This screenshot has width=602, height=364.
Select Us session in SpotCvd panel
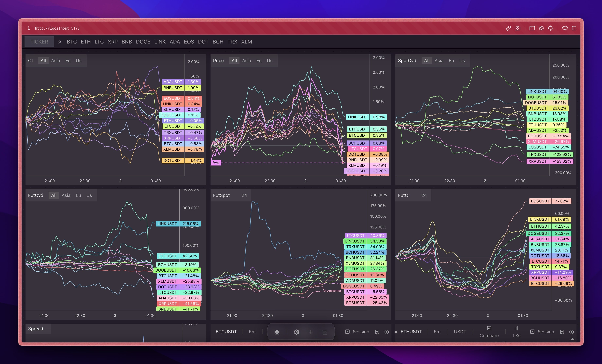click(x=462, y=61)
